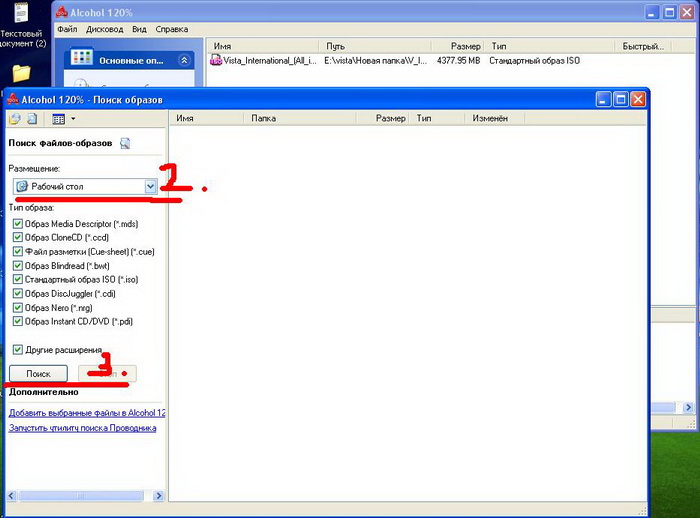Image resolution: width=700 pixels, height=518 pixels.
Task: Expand the Размещение location dropdown arrow
Action: click(x=150, y=187)
